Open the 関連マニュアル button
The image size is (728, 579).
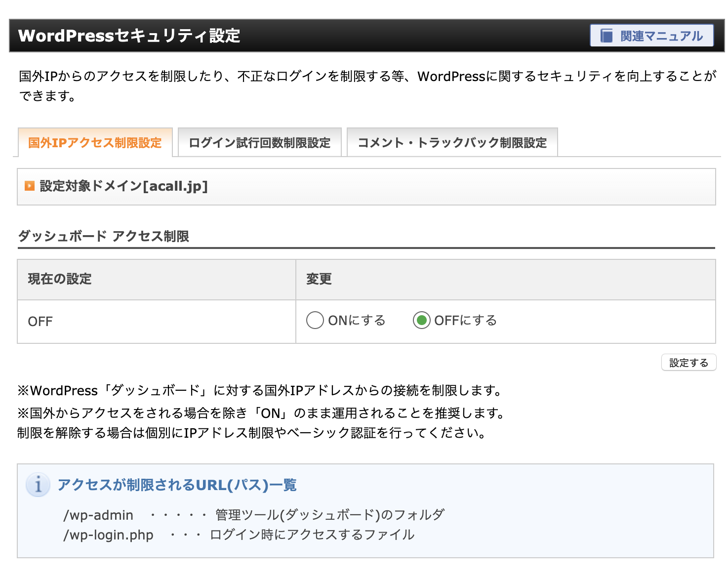click(x=651, y=36)
